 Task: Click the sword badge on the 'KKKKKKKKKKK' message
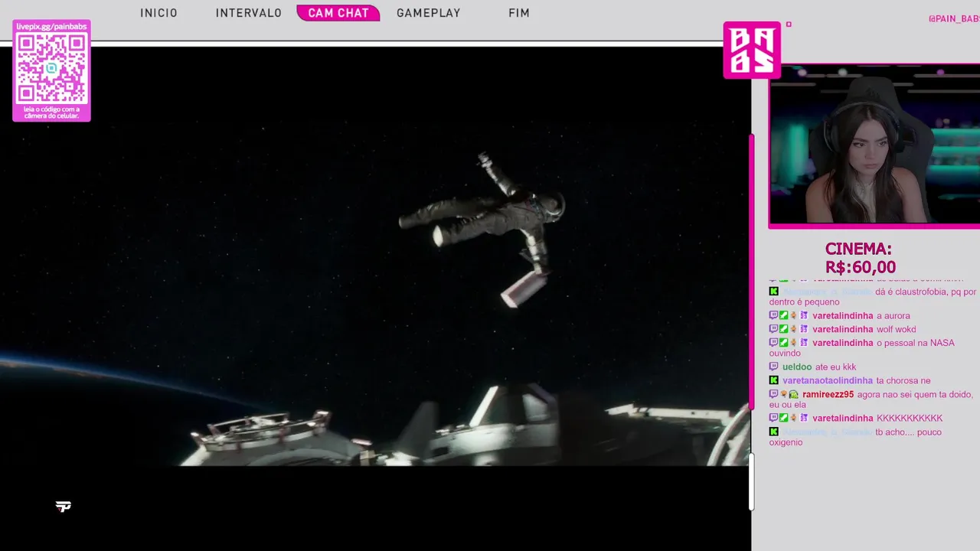[x=783, y=418]
